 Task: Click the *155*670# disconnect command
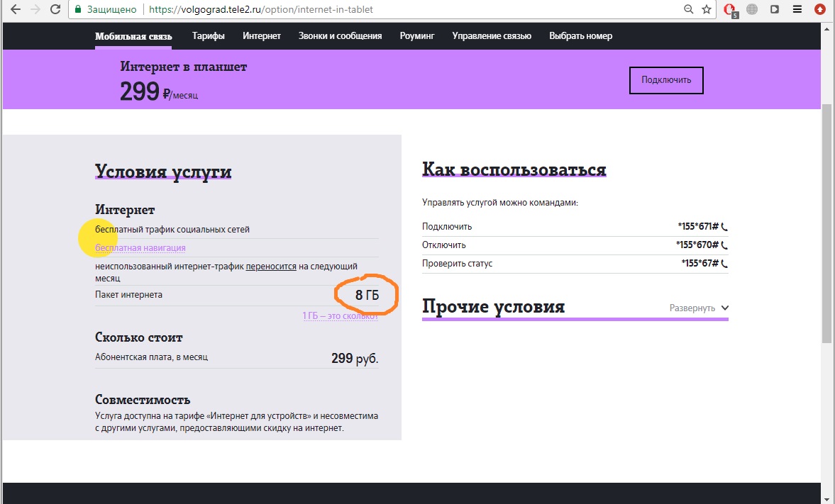[697, 245]
